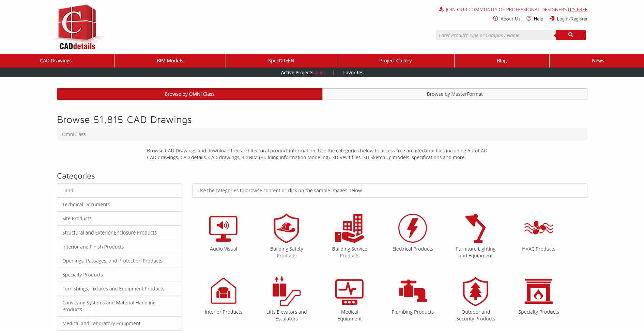Select the Site Products category
This screenshot has width=644, height=331.
pyautogui.click(x=77, y=219)
